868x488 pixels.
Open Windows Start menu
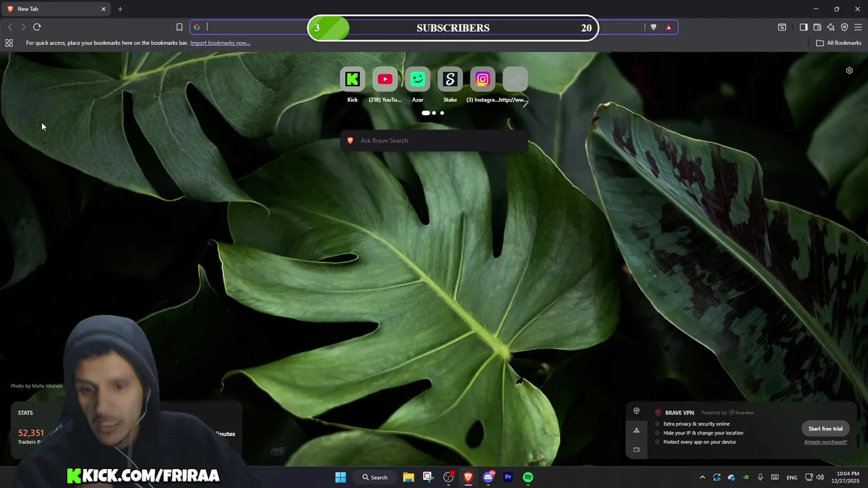point(340,477)
